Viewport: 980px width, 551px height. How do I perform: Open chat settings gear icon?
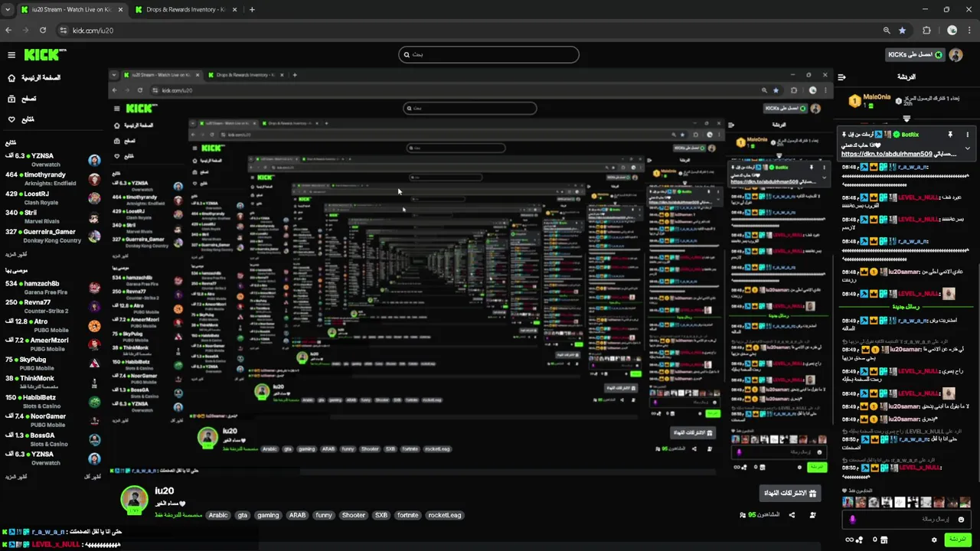click(934, 540)
